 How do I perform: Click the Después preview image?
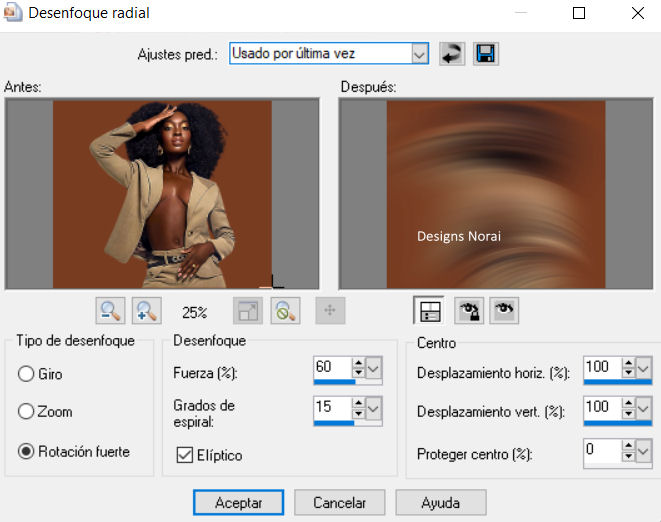point(496,194)
